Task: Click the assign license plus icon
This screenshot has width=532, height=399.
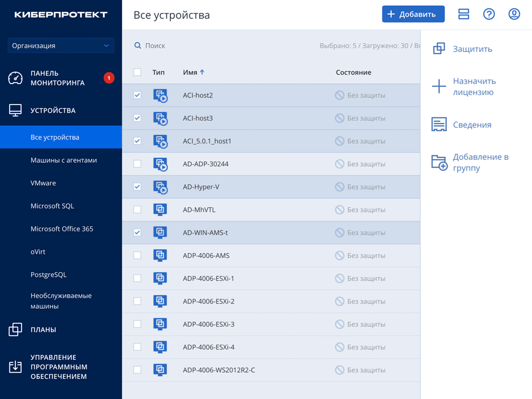Action: coord(439,86)
